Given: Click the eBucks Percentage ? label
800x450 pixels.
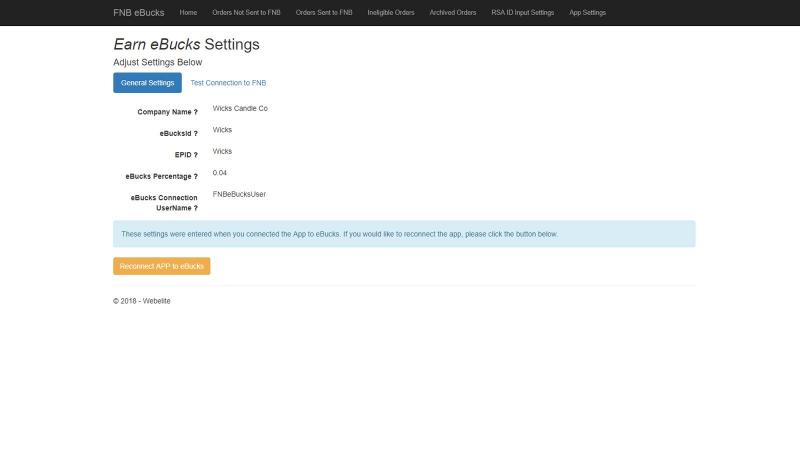Looking at the screenshot, I should 162,176.
